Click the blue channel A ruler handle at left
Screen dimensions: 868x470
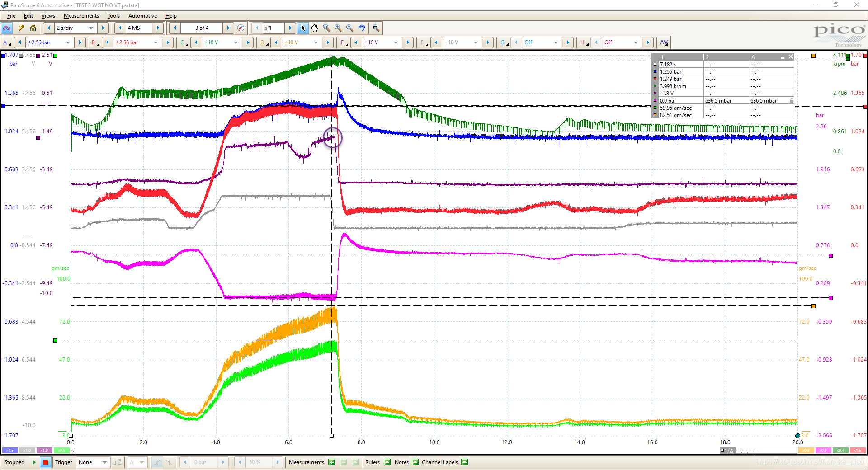click(x=3, y=106)
